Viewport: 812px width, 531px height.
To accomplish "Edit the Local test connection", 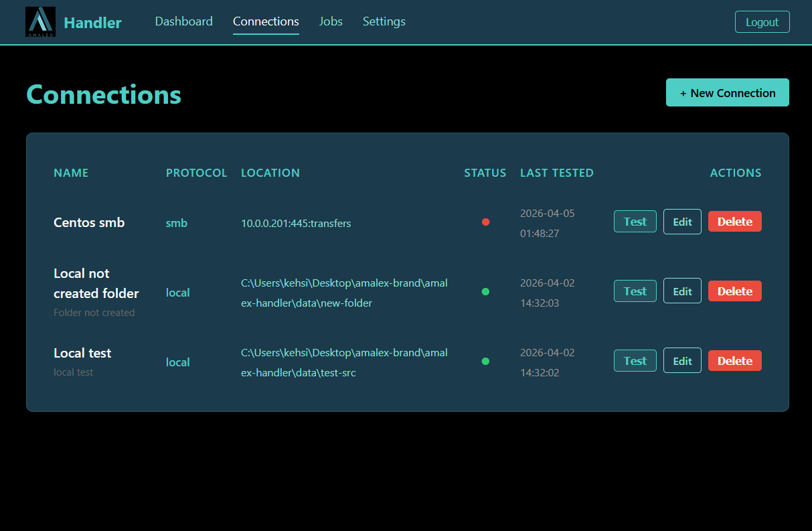I will click(x=682, y=361).
